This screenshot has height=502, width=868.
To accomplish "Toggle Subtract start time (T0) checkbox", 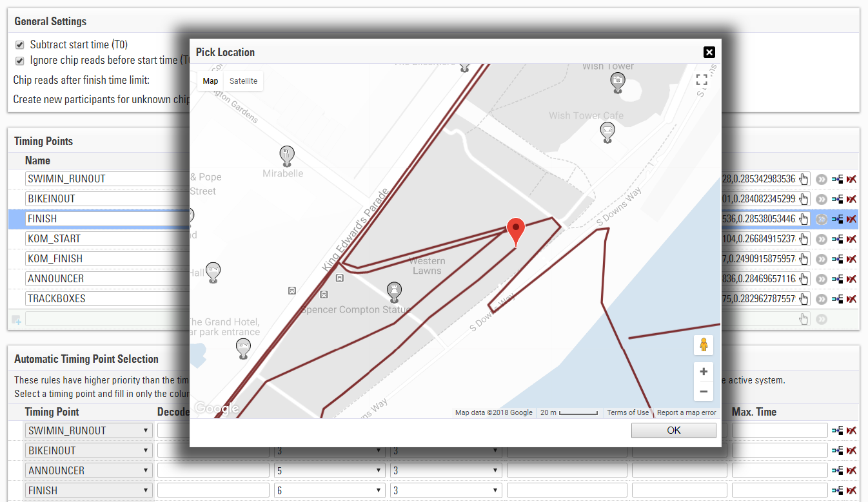I will click(19, 45).
